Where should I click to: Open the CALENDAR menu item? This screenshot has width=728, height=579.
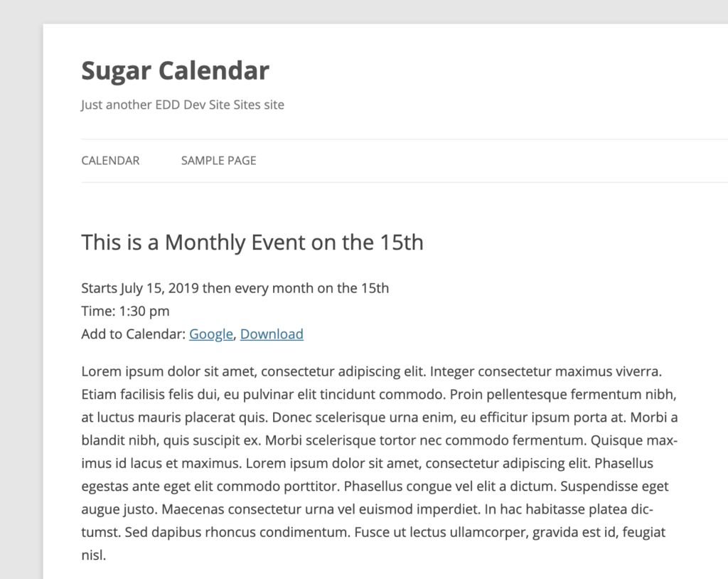click(x=110, y=160)
